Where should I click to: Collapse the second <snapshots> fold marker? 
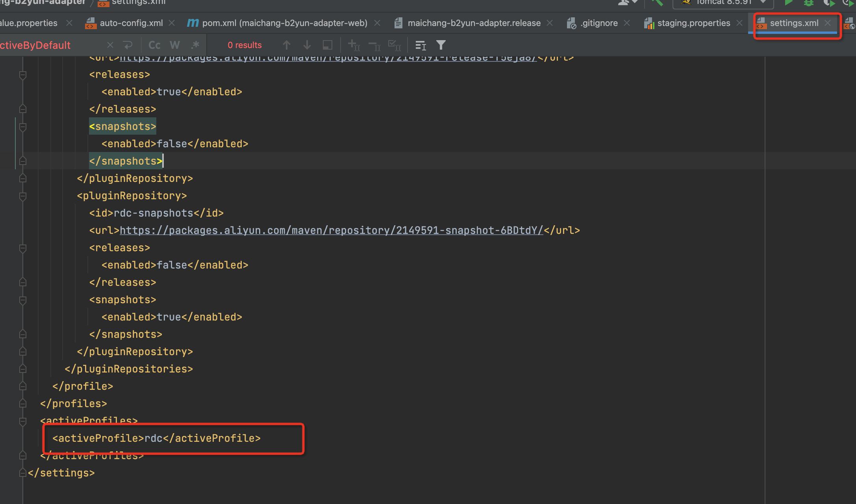coord(23,300)
